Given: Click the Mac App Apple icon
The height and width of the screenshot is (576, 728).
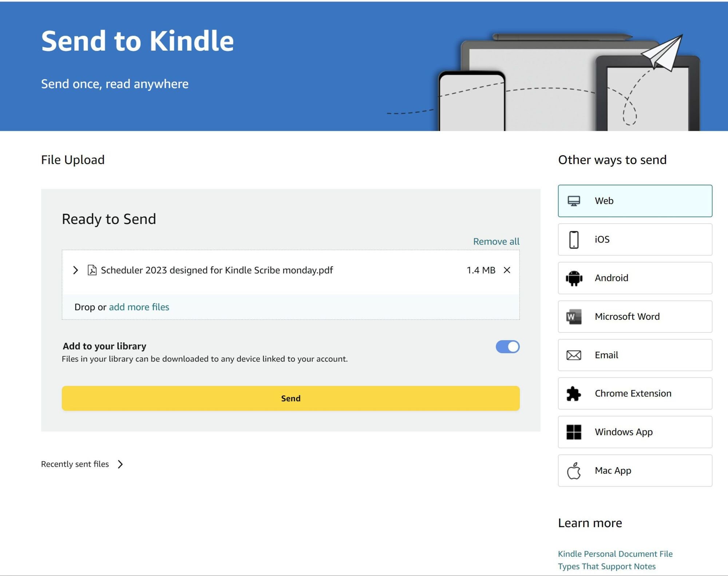Looking at the screenshot, I should [574, 470].
